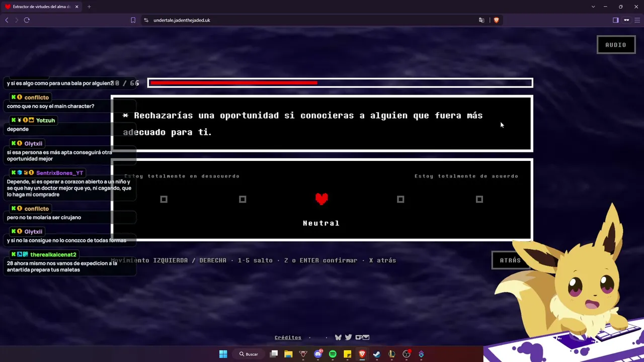The height and width of the screenshot is (362, 644).
Task: Open the Windows Start menu
Action: (223, 354)
